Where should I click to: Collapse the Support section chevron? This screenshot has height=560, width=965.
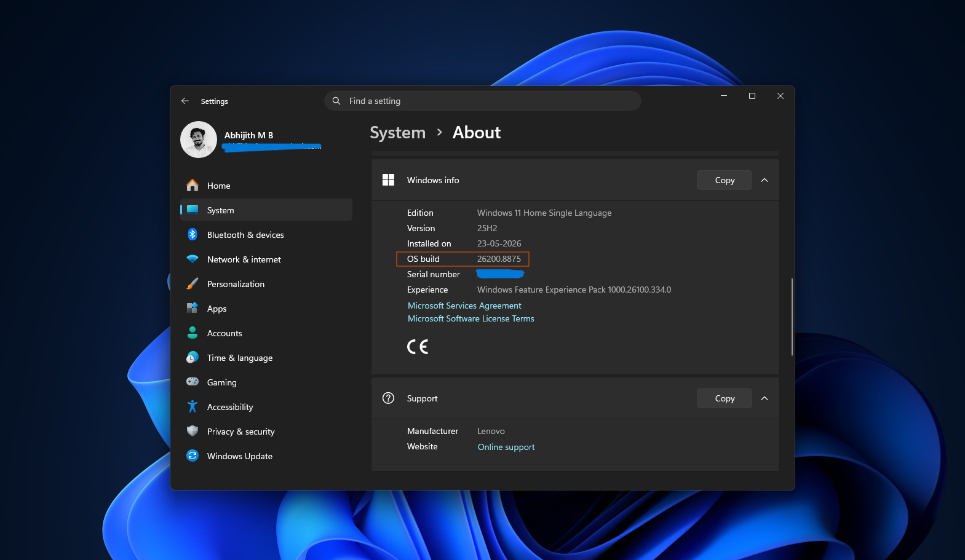pos(764,398)
